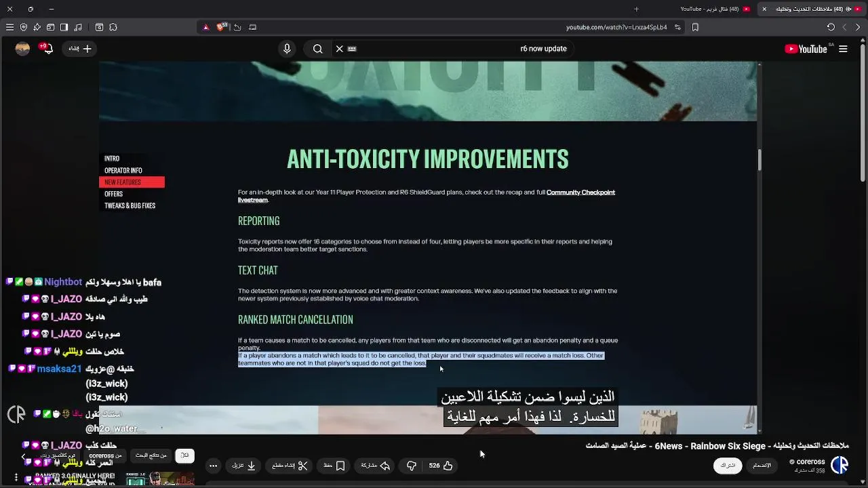Save the video with 'حفظ' button
The image size is (868, 488).
(334, 466)
